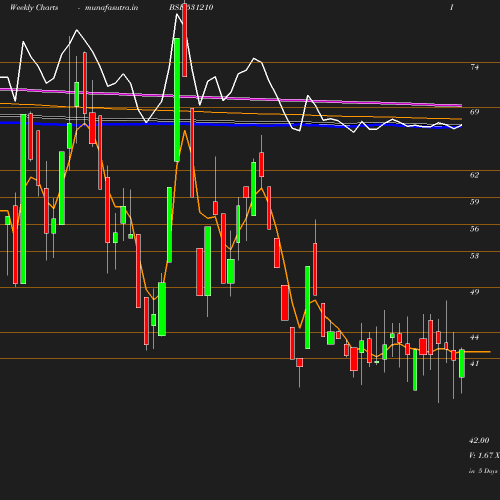
Task: Click the latest green candle at far right
Action: [462, 363]
